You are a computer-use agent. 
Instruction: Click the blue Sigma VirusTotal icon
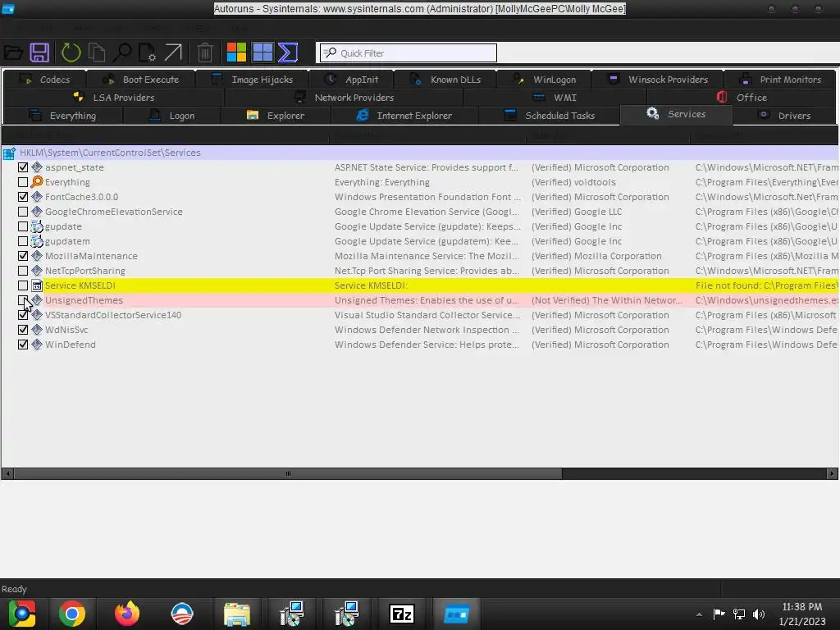pos(288,52)
